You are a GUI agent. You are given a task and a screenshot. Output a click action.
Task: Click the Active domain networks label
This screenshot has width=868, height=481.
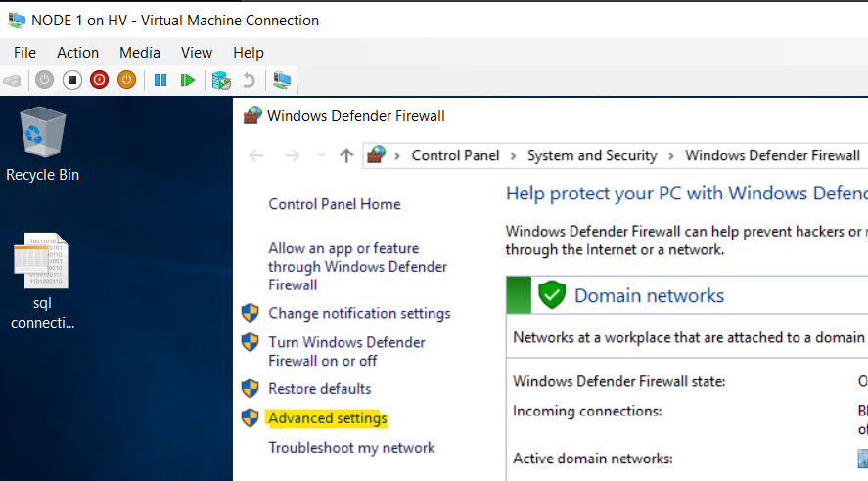tap(592, 459)
